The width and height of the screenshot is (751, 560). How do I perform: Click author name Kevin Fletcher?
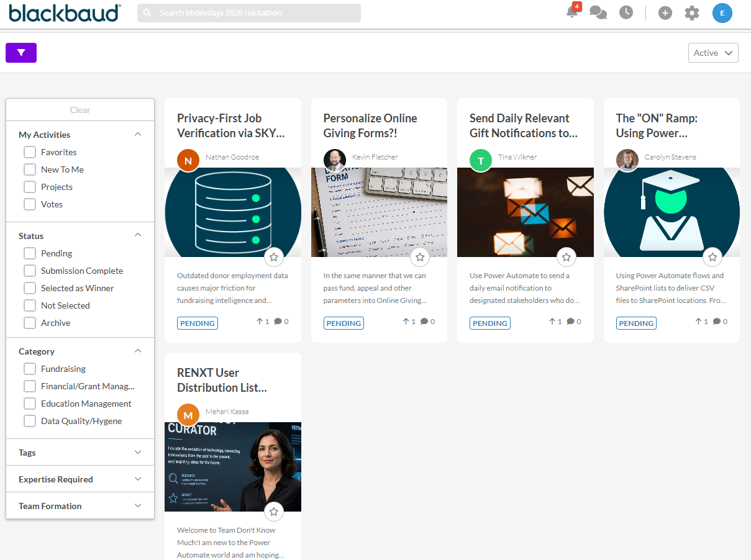coord(375,157)
